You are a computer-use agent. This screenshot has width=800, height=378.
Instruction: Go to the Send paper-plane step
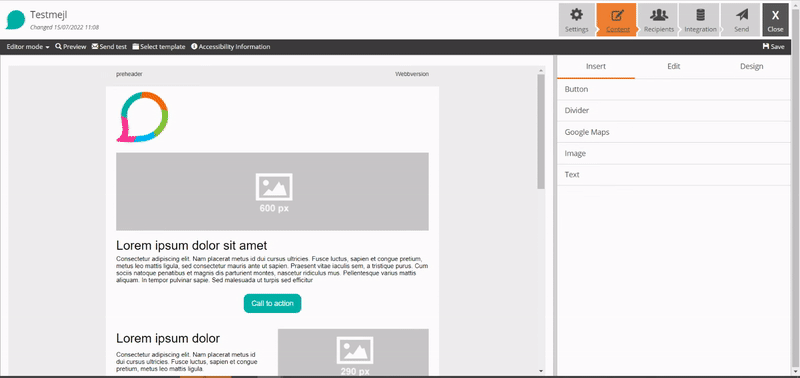(741, 20)
